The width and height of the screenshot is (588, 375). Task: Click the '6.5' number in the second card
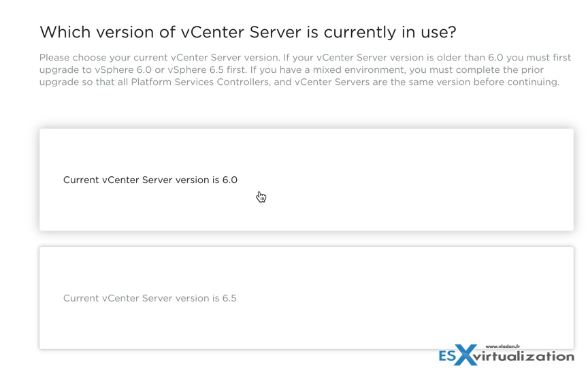(x=229, y=298)
